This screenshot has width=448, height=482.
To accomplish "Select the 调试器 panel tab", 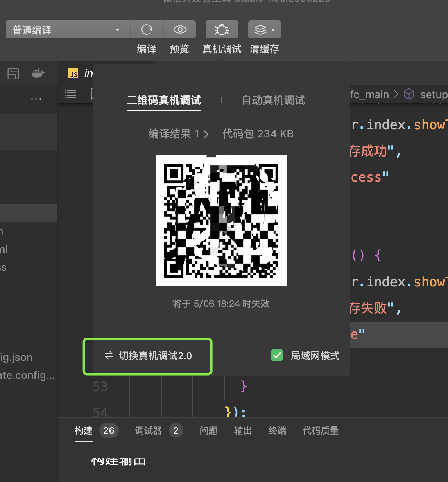I will tap(149, 430).
